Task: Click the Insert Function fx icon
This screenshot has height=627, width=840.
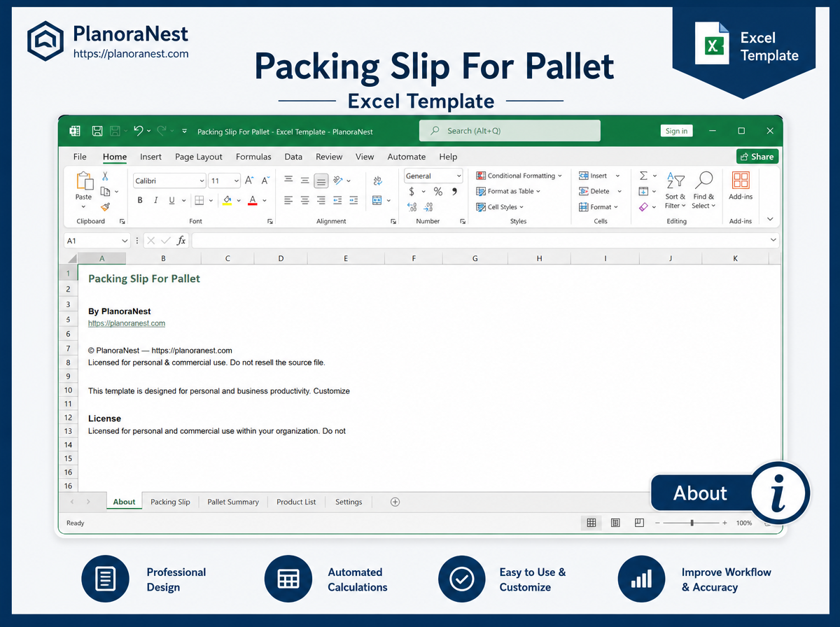Action: click(181, 240)
